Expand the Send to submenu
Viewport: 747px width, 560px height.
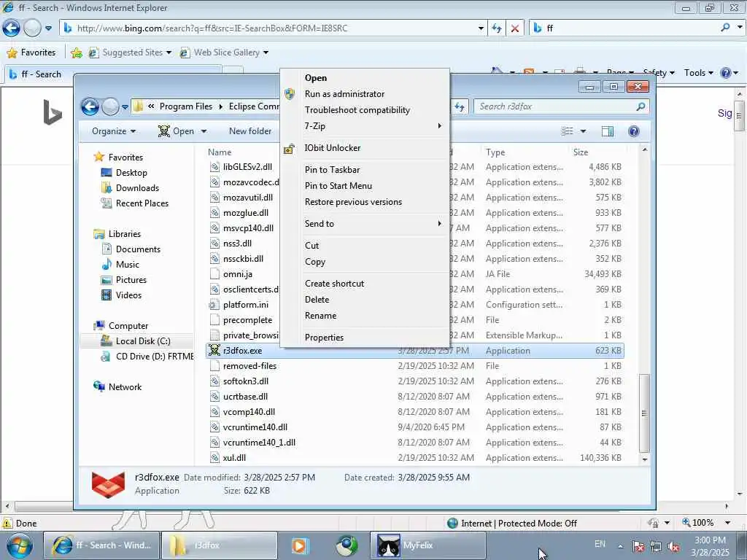365,224
